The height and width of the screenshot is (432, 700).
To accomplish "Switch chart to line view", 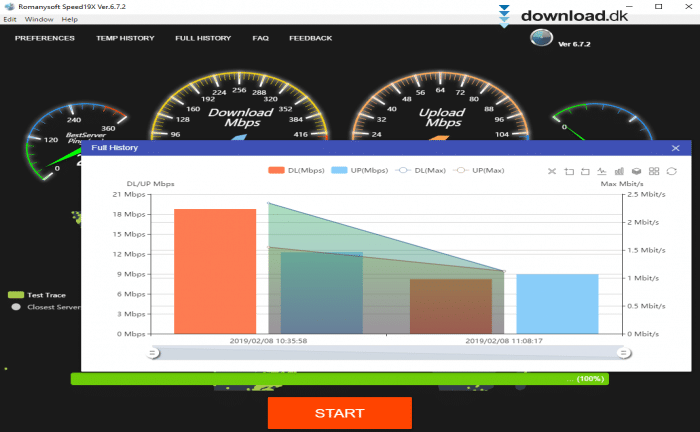I will pyautogui.click(x=603, y=171).
